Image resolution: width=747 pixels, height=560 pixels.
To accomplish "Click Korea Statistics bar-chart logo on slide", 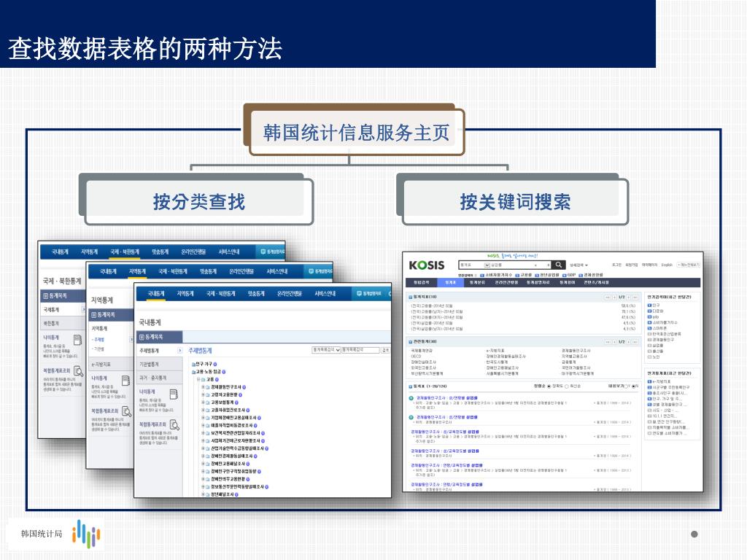I will click(86, 533).
